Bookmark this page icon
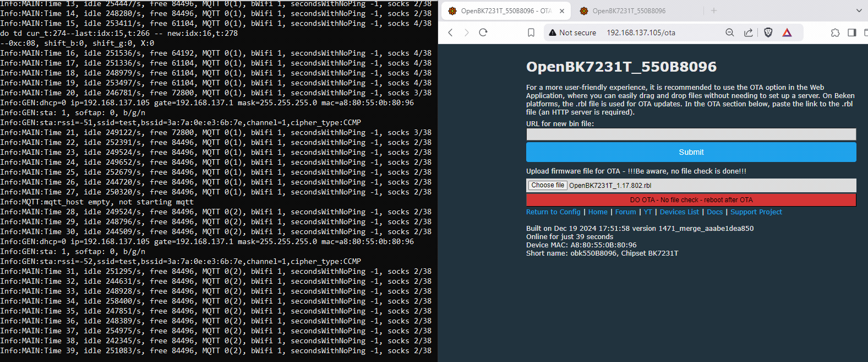This screenshot has width=868, height=362. 531,33
